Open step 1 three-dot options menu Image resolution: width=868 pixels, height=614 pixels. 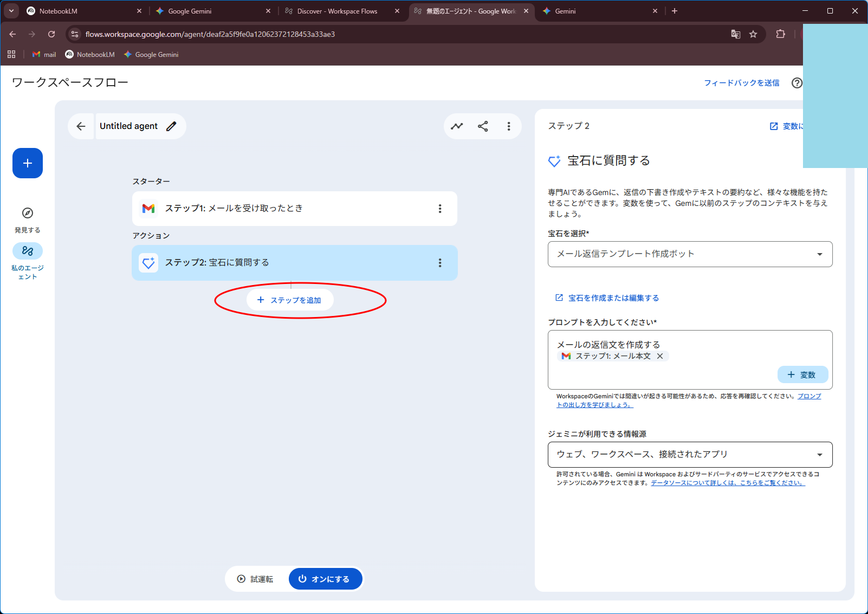coord(439,209)
